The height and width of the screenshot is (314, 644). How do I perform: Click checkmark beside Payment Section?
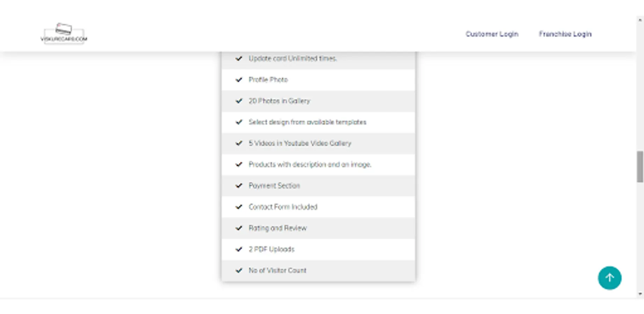[x=239, y=186]
